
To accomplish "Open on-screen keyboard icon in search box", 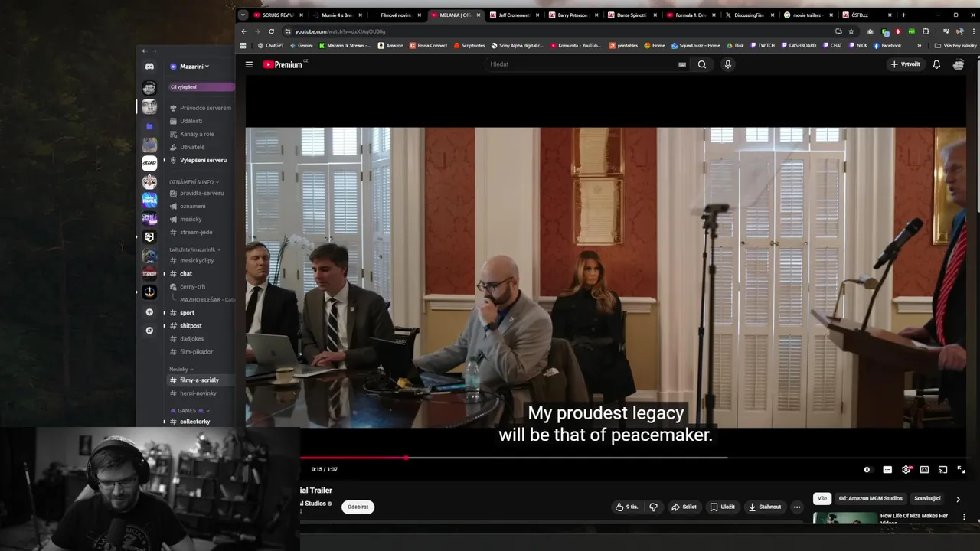I will [682, 64].
